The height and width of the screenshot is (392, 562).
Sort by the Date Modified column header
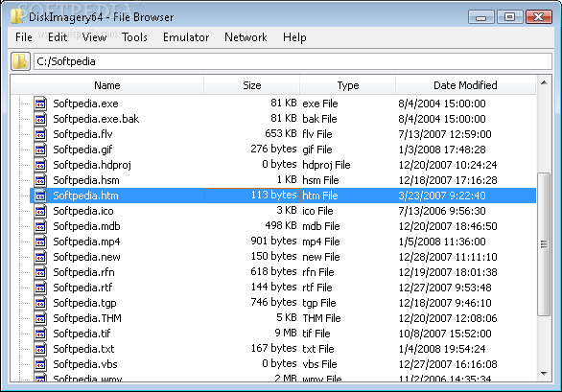(465, 85)
